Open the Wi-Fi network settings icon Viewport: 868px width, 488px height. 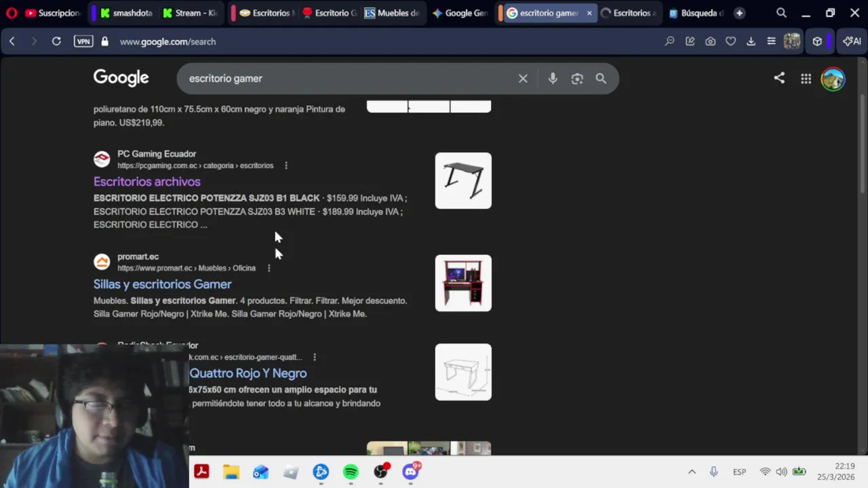[x=765, y=472]
